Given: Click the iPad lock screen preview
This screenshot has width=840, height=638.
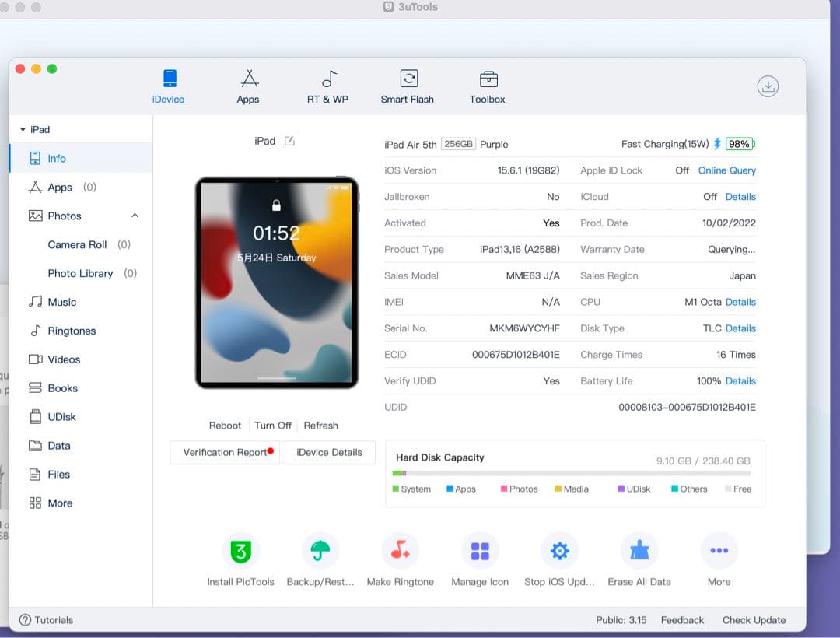Looking at the screenshot, I should (x=276, y=282).
